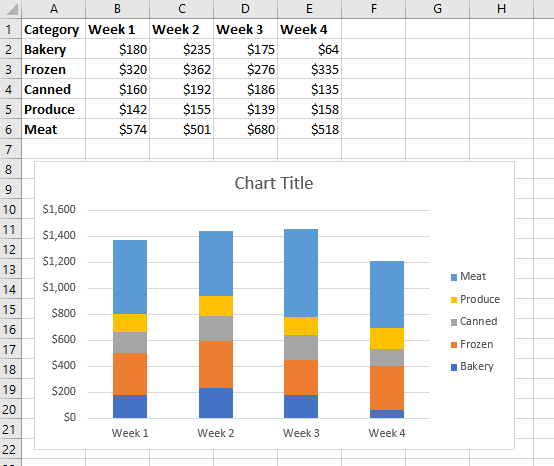This screenshot has width=554, height=466.
Task: Click the Frozen Week 2 cell $362
Action: (182, 69)
